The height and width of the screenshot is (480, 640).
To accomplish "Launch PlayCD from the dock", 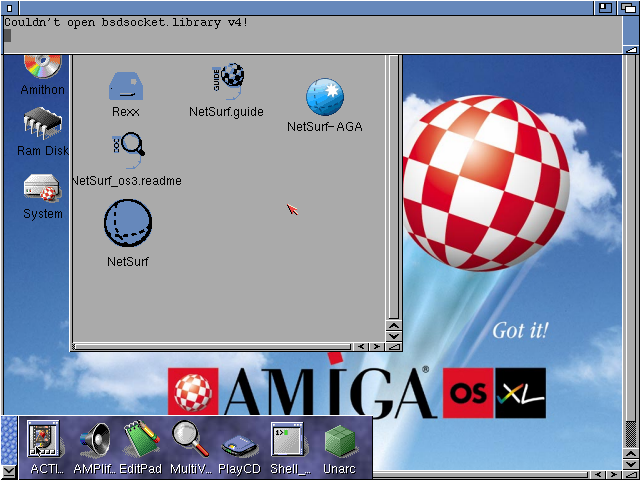I will pyautogui.click(x=240, y=446).
